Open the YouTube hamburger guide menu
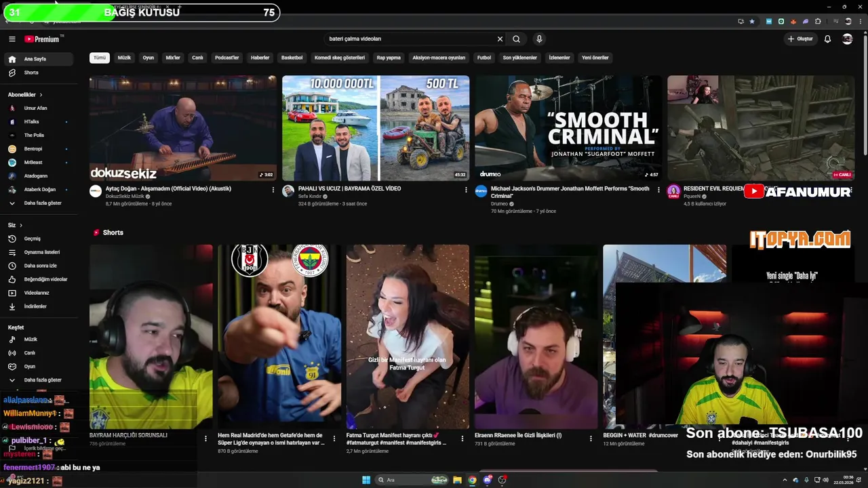The width and height of the screenshot is (868, 488). (x=12, y=39)
